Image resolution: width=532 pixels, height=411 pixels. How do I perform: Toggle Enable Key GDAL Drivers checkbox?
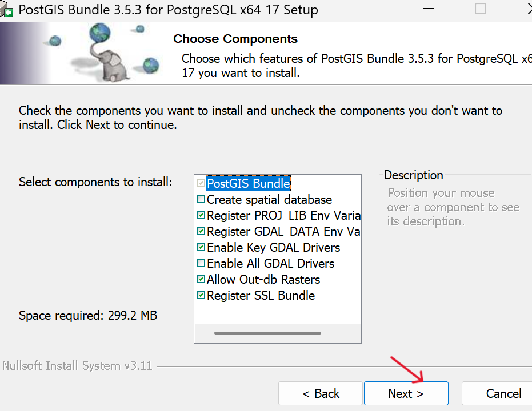click(201, 247)
